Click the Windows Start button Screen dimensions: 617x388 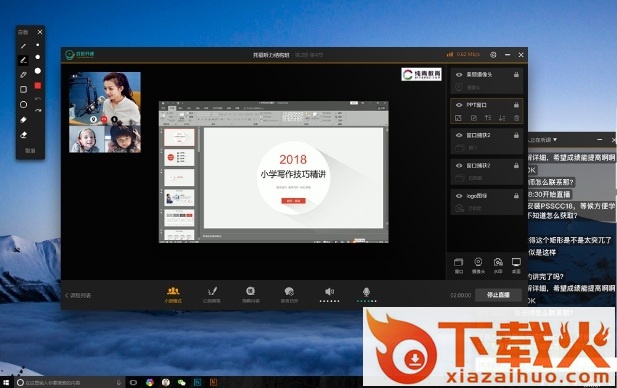click(6, 382)
